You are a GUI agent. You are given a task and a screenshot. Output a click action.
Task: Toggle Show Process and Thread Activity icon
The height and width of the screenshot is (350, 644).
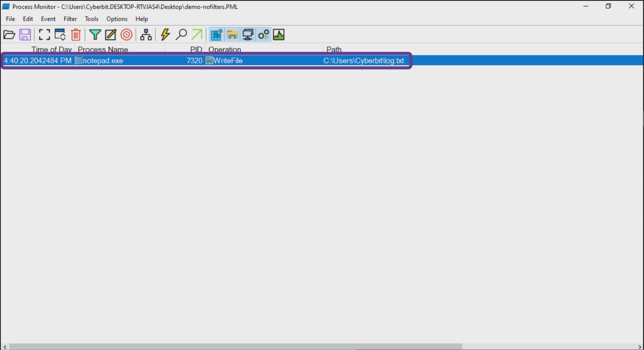pos(263,35)
